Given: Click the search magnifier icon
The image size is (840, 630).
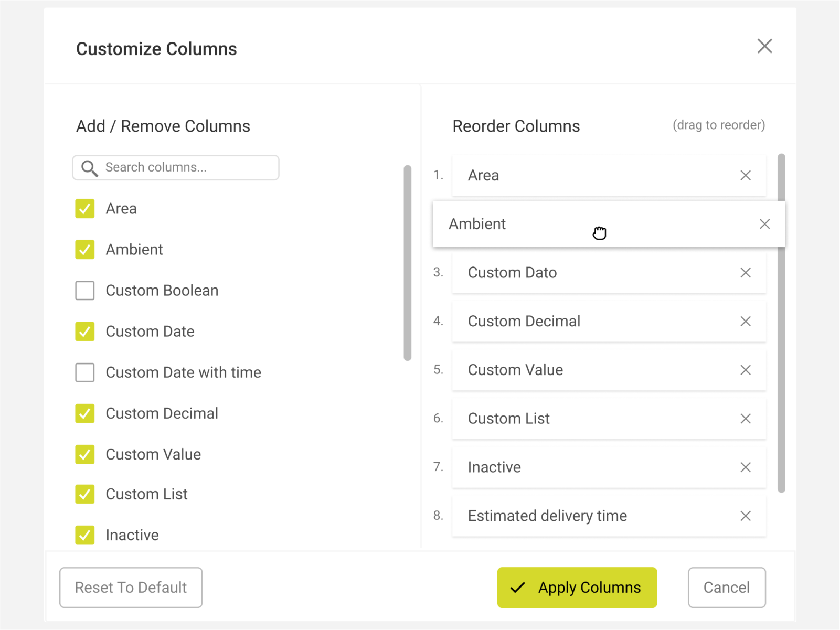Looking at the screenshot, I should point(89,168).
